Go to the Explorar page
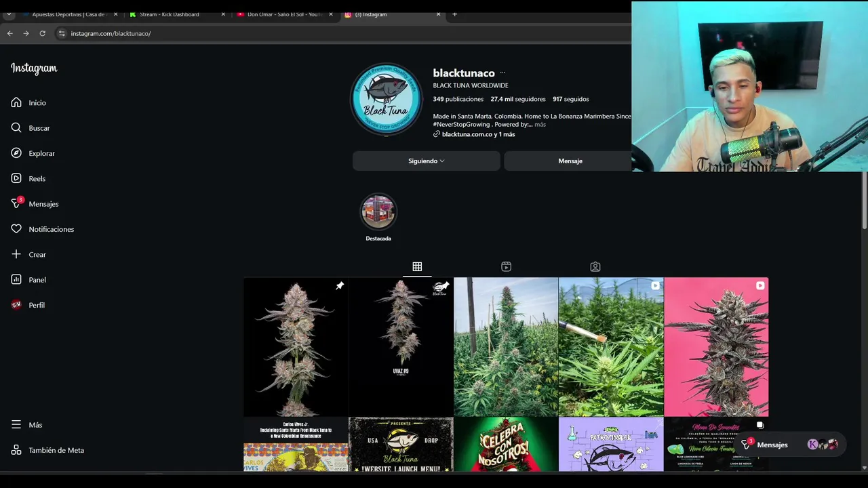 pos(33,153)
